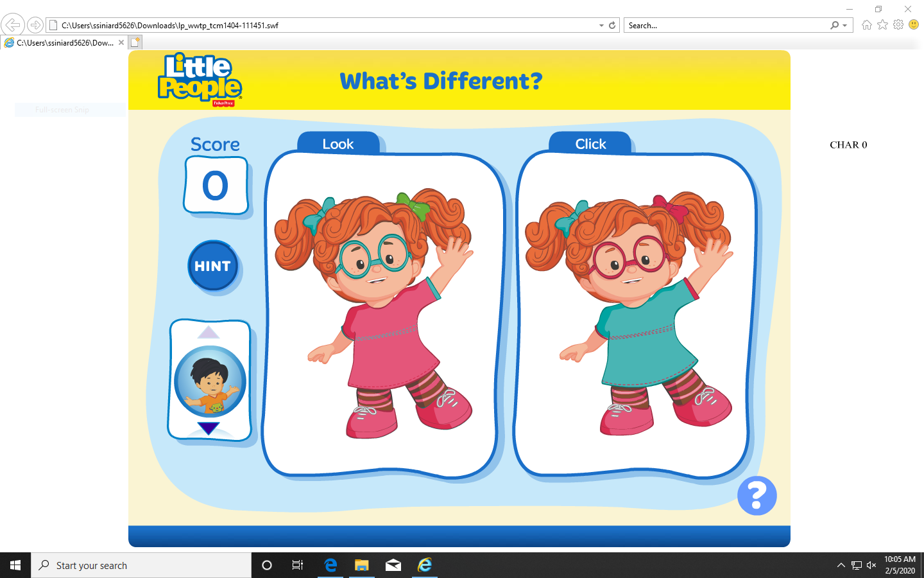Open Favorites star icon

(883, 25)
